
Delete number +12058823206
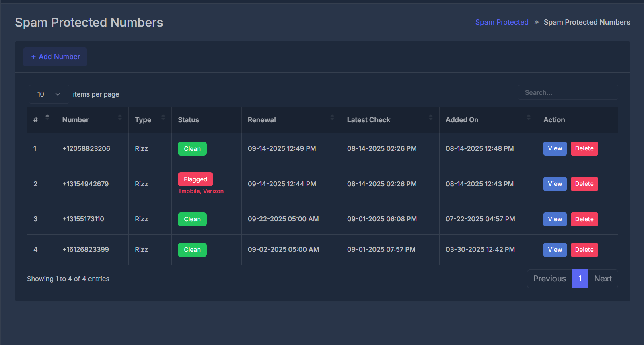(584, 148)
